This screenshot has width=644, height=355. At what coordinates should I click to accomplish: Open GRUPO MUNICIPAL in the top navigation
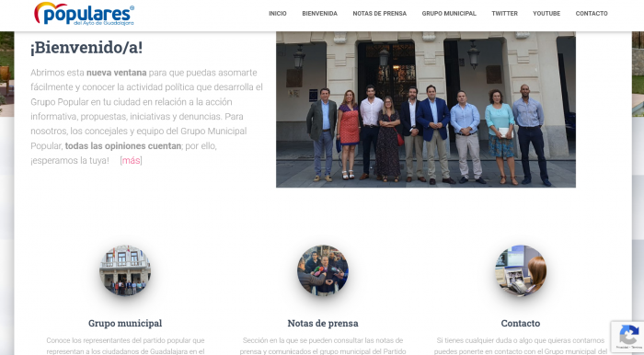(x=449, y=14)
